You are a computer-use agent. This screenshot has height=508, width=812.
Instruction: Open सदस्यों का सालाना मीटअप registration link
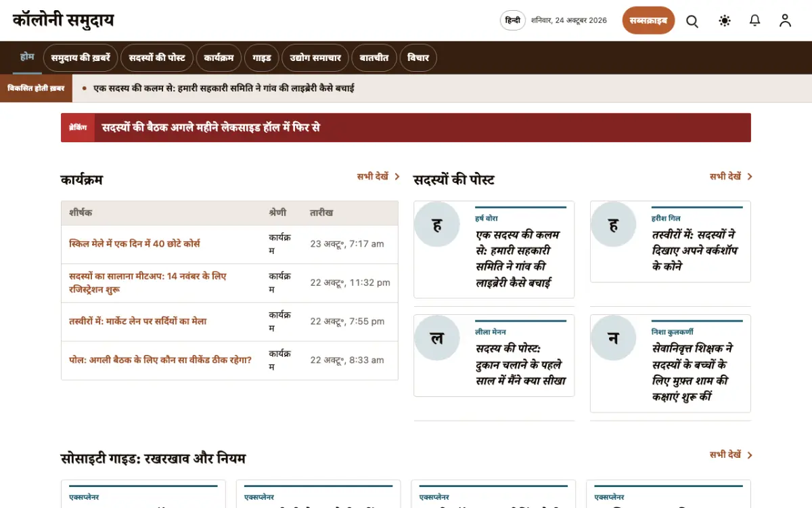[x=148, y=282]
